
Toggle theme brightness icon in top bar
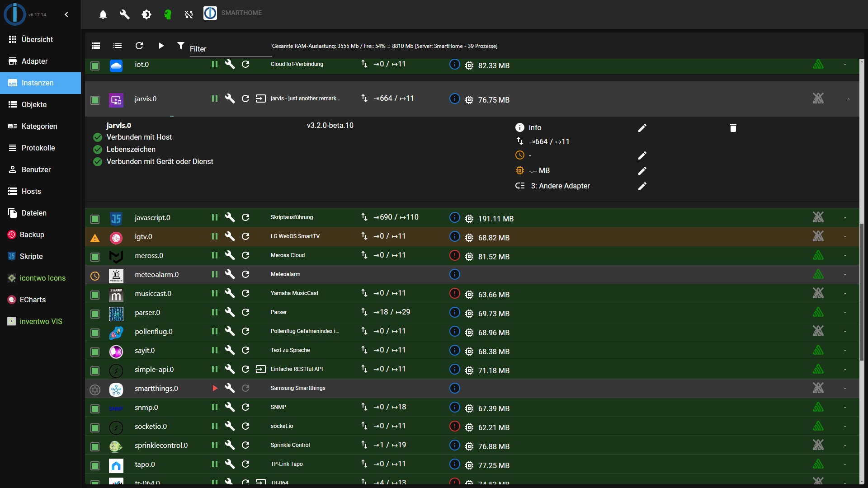(x=146, y=14)
